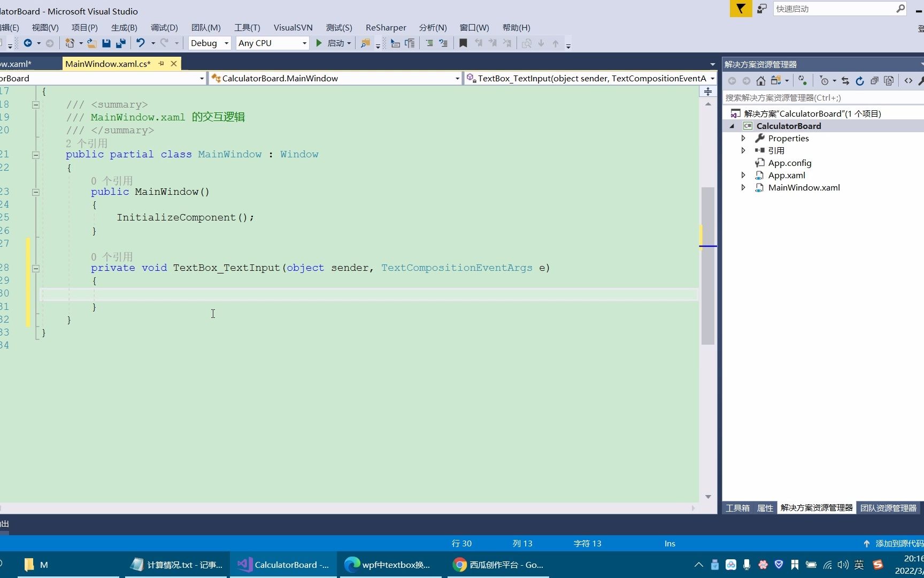Switch to the 工具箱 tab
The image size is (924, 578).
point(737,508)
